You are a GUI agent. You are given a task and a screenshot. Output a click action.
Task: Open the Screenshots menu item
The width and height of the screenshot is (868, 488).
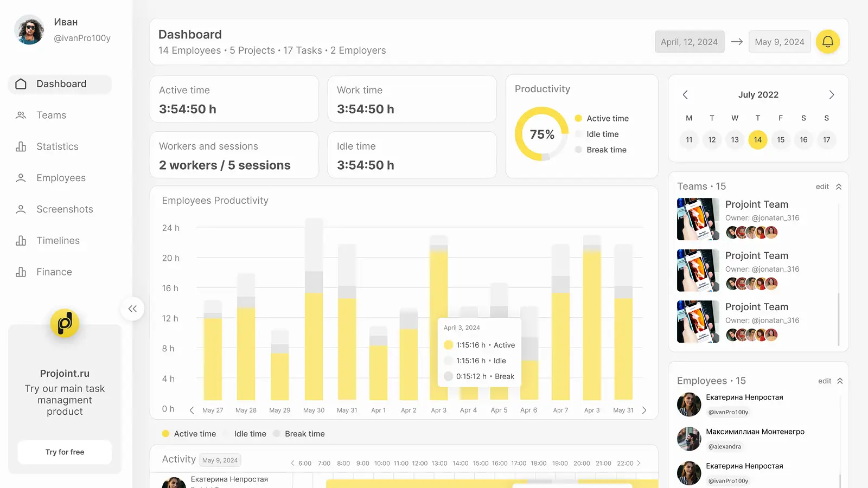coord(65,209)
